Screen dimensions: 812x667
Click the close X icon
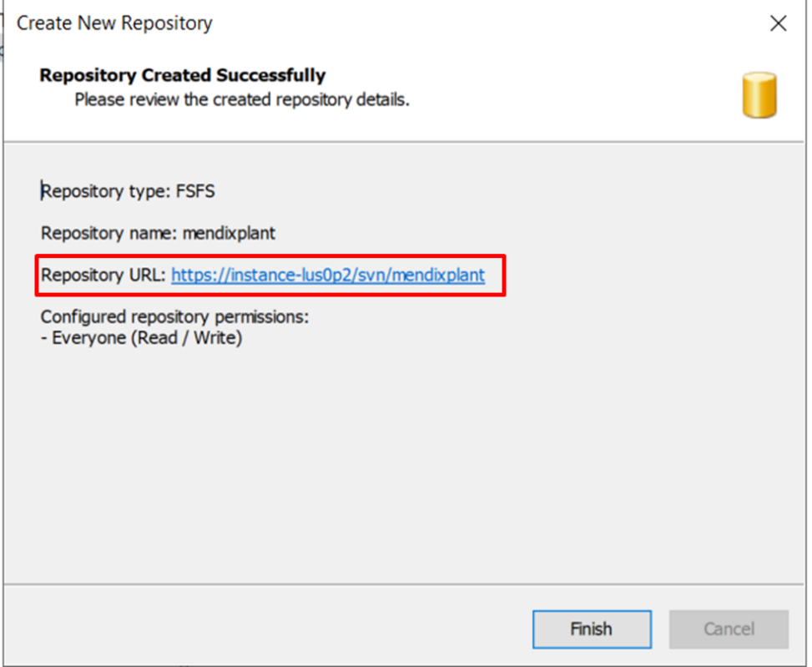click(x=778, y=23)
